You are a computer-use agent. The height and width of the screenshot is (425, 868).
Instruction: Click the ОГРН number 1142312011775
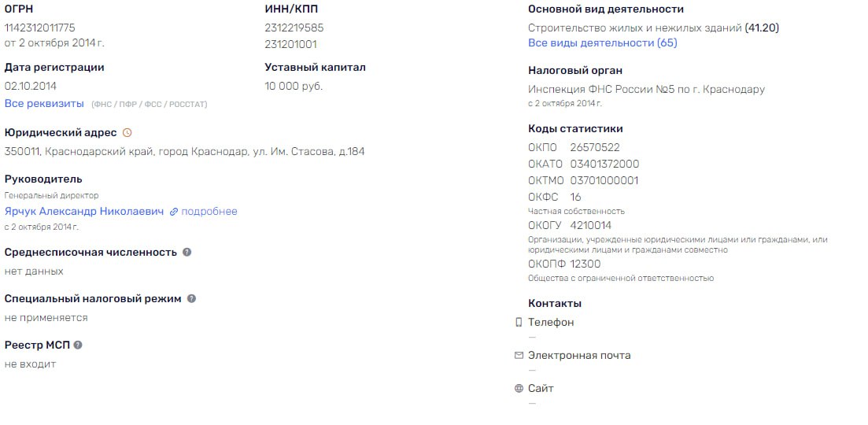click(x=40, y=28)
